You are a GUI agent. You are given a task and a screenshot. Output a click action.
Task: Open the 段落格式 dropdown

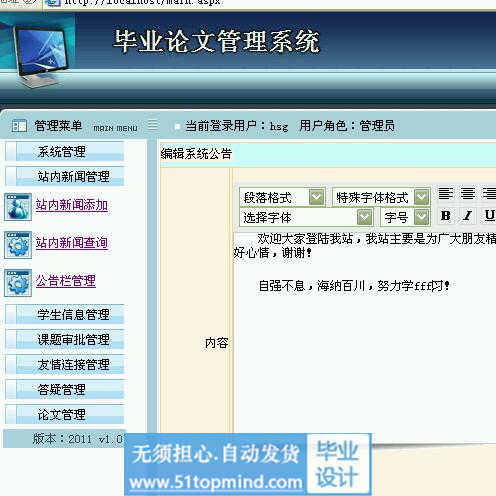click(282, 197)
